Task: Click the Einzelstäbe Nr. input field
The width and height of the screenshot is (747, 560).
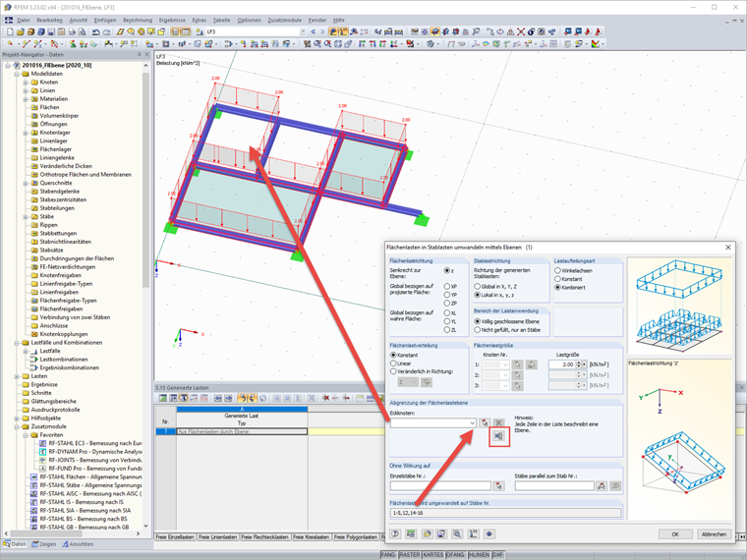Action: point(440,485)
